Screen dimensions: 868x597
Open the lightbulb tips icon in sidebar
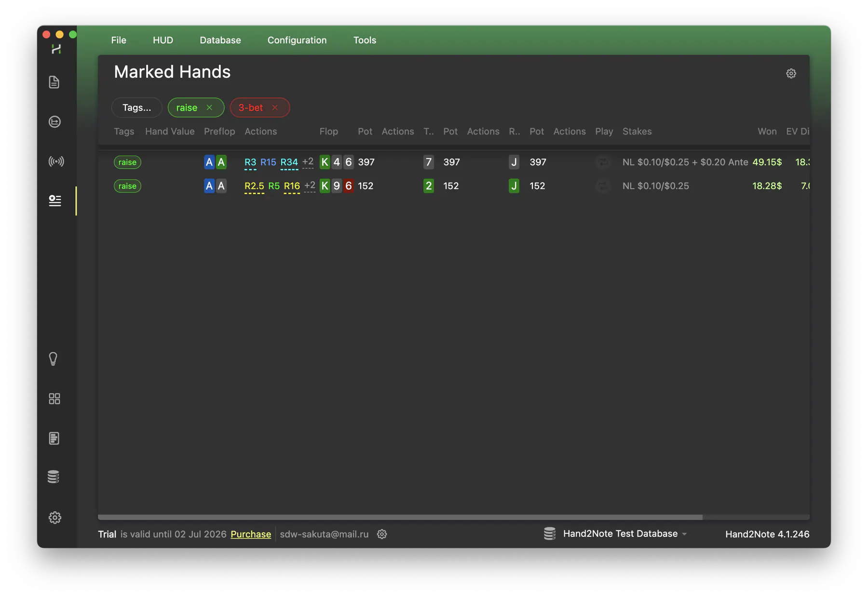tap(53, 359)
